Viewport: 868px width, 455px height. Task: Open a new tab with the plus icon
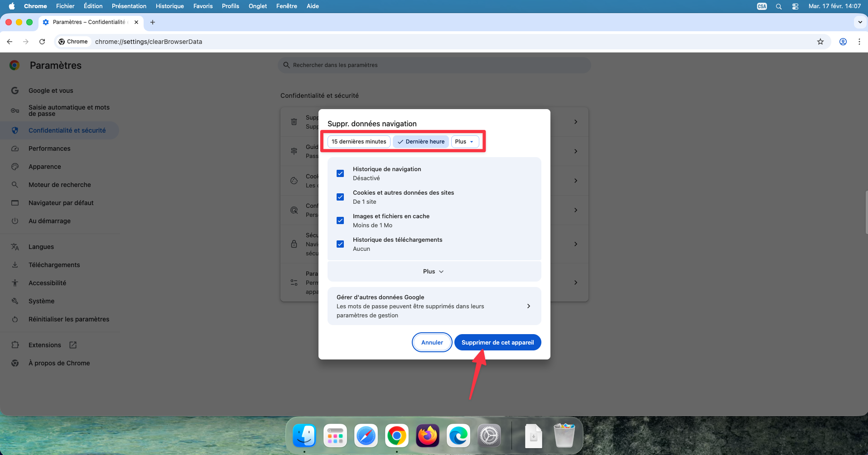coord(153,22)
